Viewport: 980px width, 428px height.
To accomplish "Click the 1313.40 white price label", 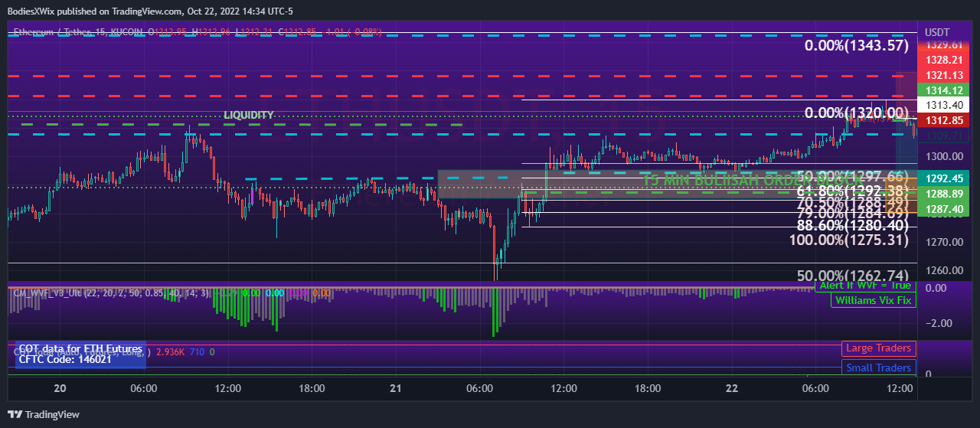I will (x=943, y=105).
